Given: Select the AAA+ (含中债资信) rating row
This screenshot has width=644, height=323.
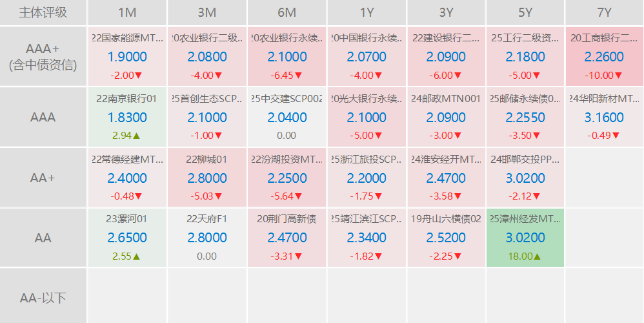Looking at the screenshot, I should [x=43, y=57].
